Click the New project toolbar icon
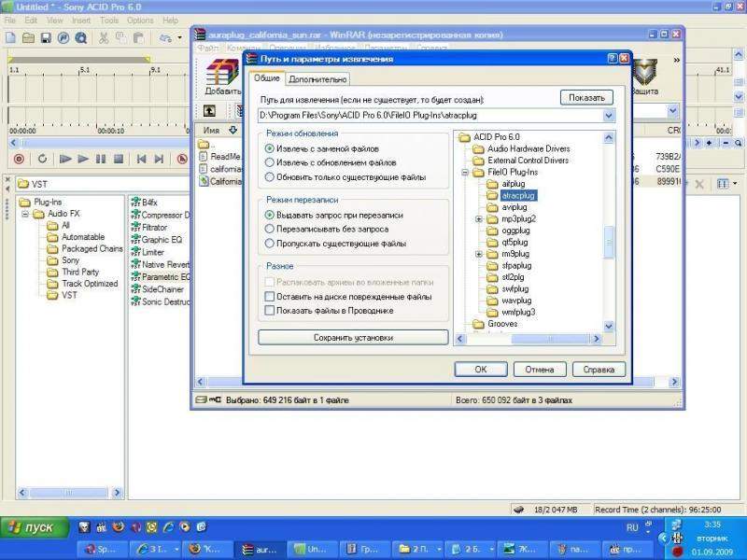Screen dimensions: 747x560 tap(10, 38)
